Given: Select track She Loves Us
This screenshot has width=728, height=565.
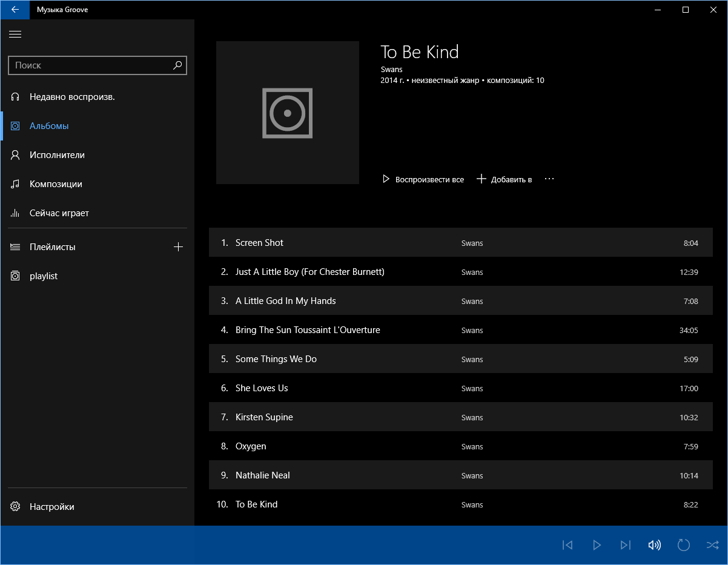Looking at the screenshot, I should (461, 388).
